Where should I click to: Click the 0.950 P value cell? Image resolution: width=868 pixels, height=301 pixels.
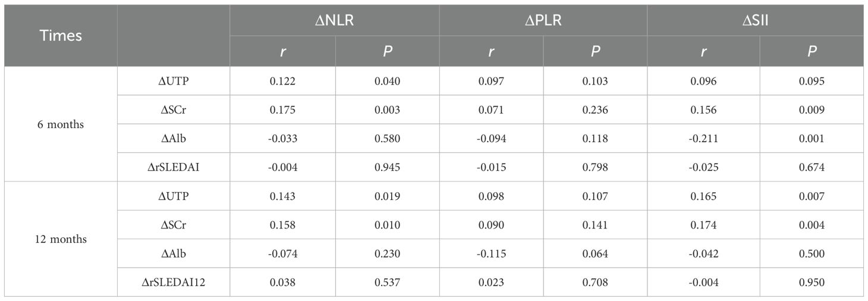[812, 283]
